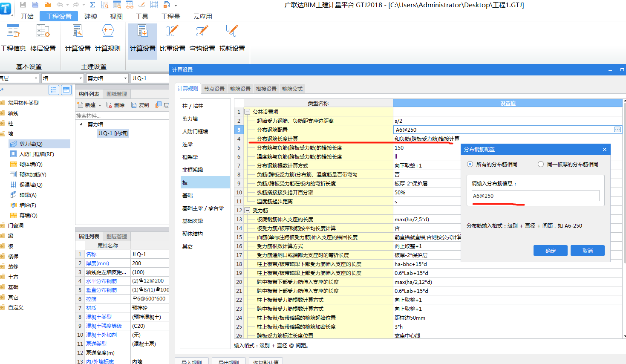Open the 剪力墙 component type dropdown

pyautogui.click(x=125, y=78)
